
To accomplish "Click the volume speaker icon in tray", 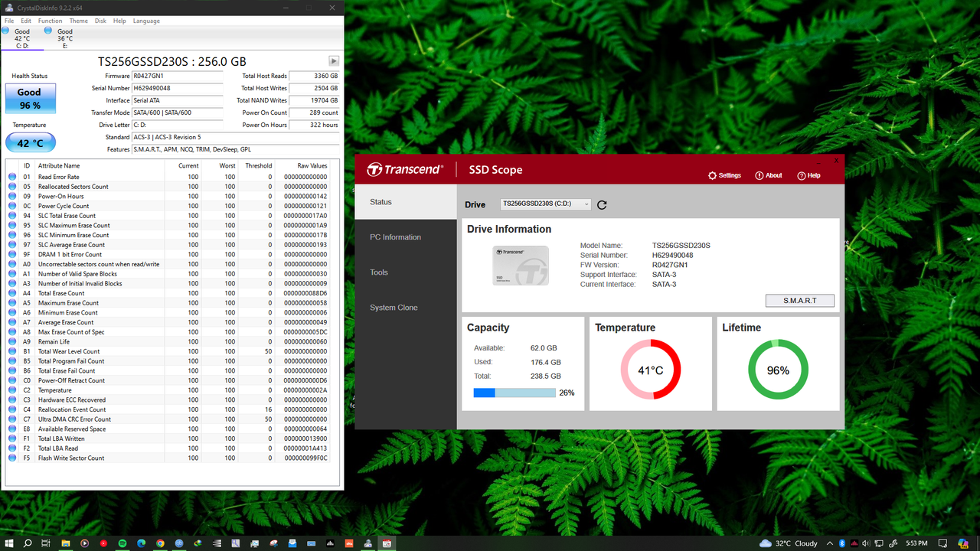I will coord(867,543).
